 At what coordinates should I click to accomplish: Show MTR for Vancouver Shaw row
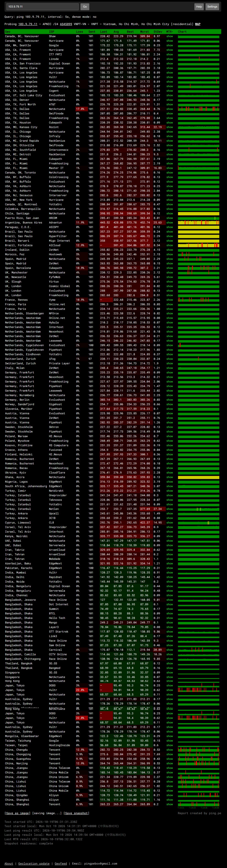(169, 36)
